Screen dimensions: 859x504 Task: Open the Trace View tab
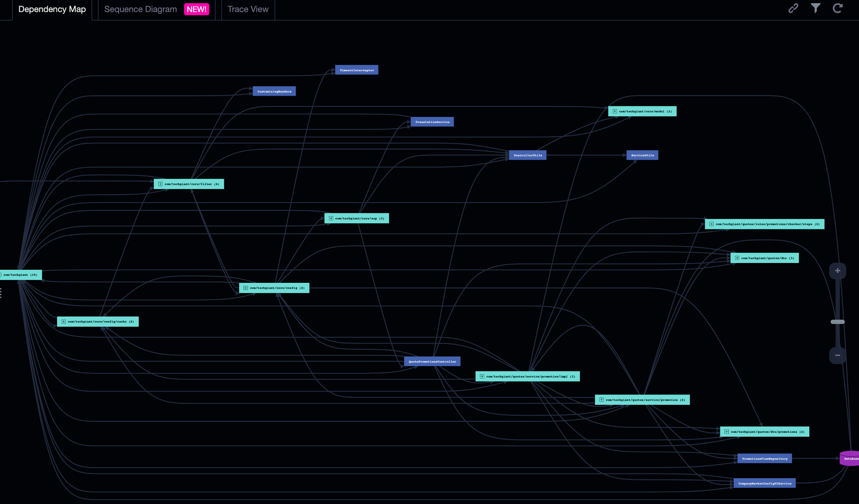(248, 9)
